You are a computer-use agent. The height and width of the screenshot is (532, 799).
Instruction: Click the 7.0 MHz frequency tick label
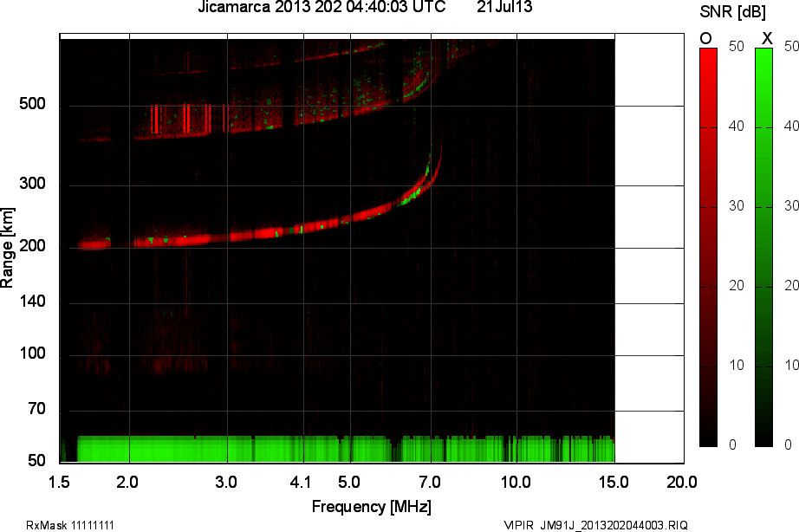[x=431, y=481]
